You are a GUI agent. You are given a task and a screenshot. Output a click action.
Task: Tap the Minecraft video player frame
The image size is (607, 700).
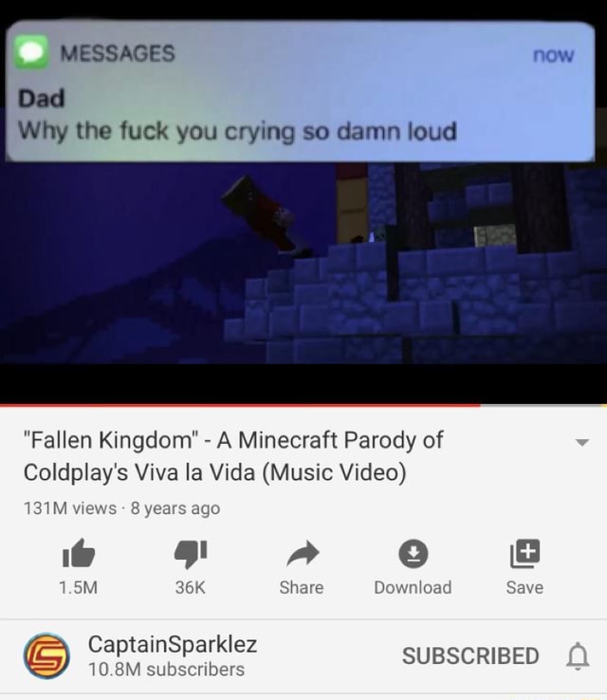pos(303,264)
